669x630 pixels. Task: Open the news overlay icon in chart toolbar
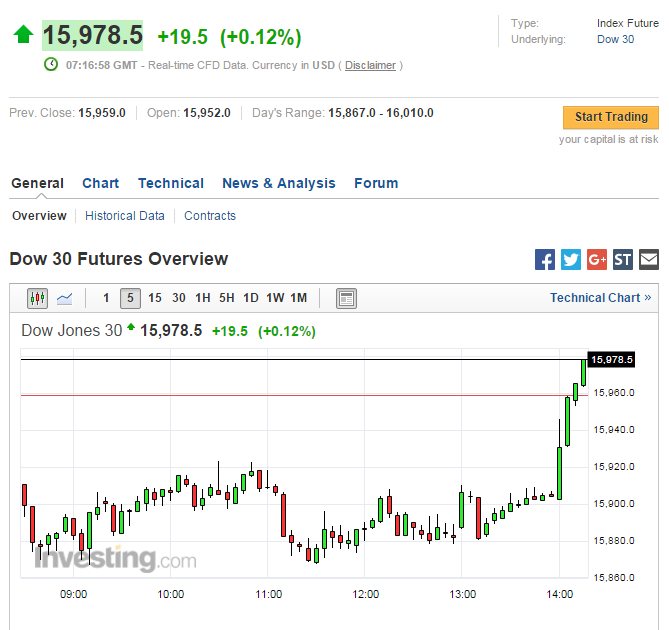click(346, 298)
